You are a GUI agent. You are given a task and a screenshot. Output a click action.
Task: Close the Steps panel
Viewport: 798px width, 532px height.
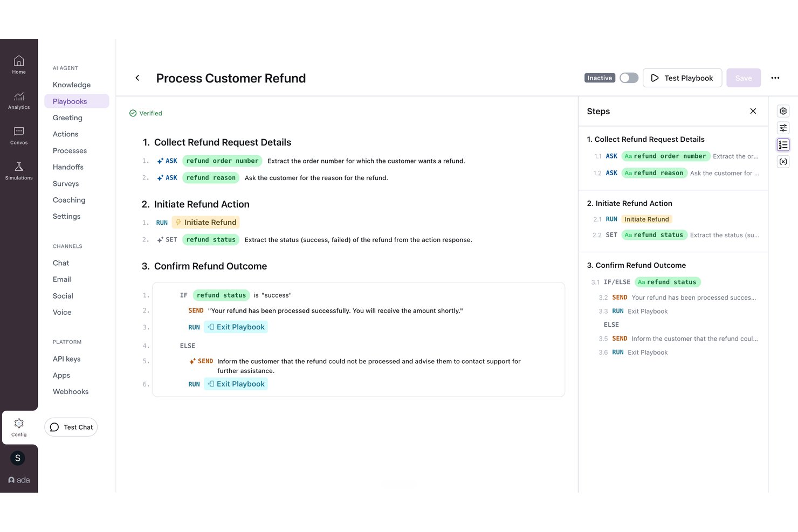point(753,111)
